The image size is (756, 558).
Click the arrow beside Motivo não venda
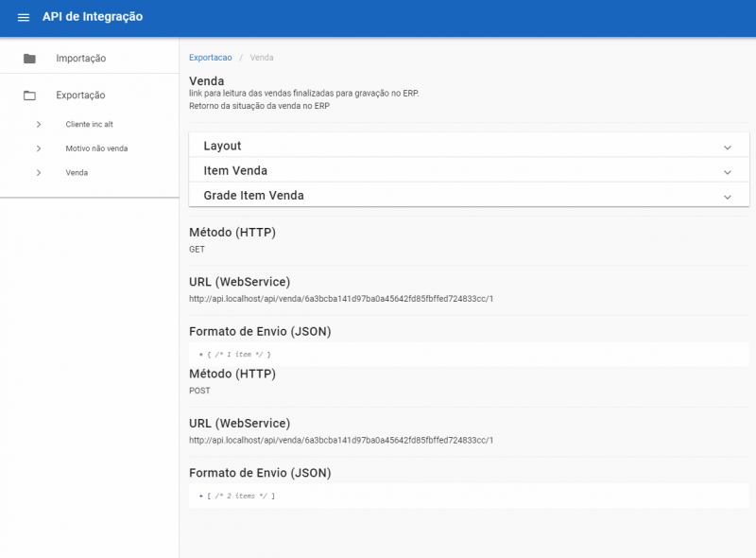click(39, 148)
